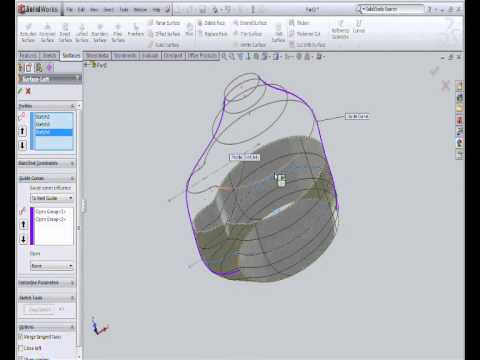Open the Window menu
Screen dimensions: 480x360
[140, 10]
